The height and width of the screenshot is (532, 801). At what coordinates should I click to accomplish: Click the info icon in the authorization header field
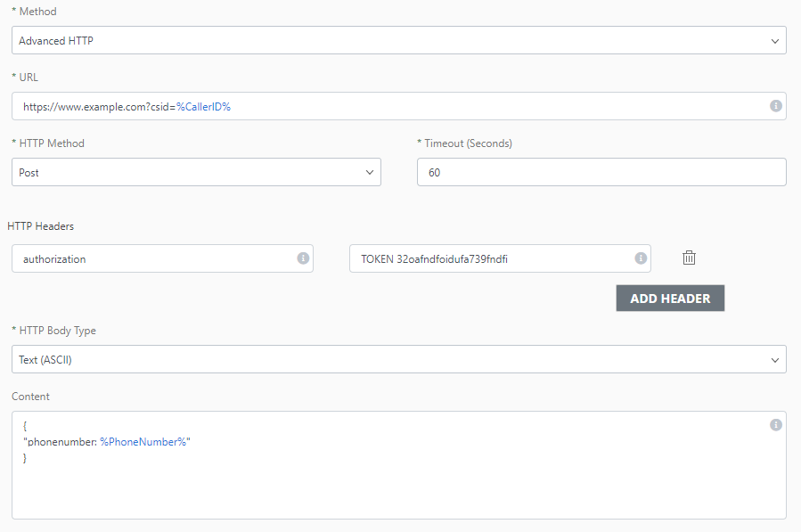pos(302,258)
